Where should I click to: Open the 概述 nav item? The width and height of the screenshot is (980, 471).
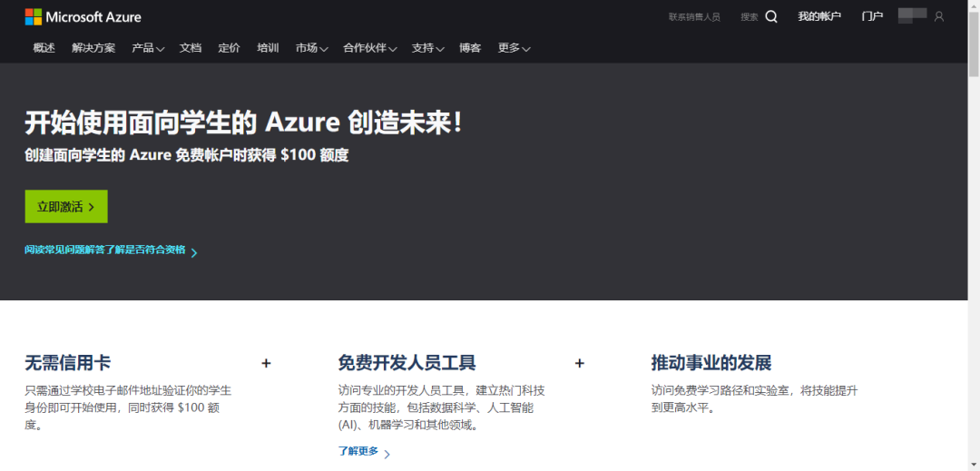click(x=44, y=48)
